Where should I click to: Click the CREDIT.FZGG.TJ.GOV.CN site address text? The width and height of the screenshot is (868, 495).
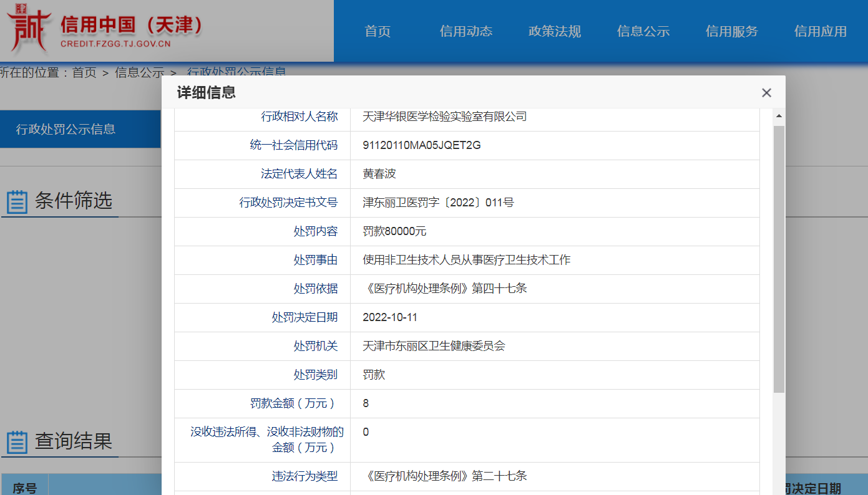pos(115,44)
